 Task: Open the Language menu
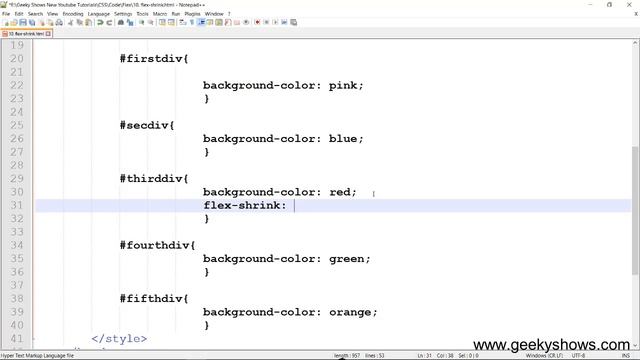pyautogui.click(x=99, y=14)
